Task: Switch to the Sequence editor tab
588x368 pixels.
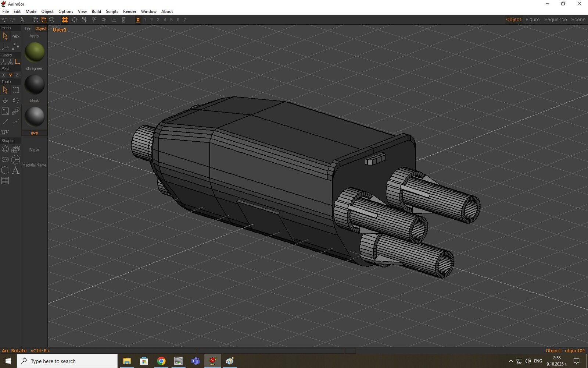Action: 555,20
